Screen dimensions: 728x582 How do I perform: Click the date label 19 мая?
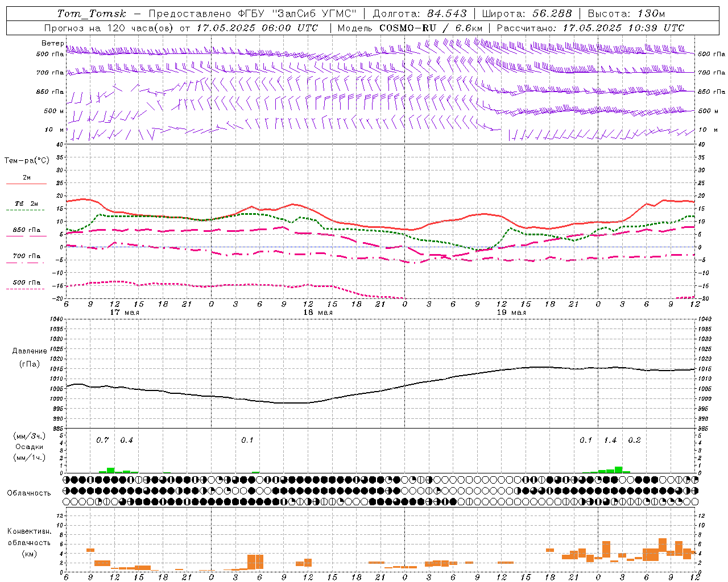click(511, 313)
